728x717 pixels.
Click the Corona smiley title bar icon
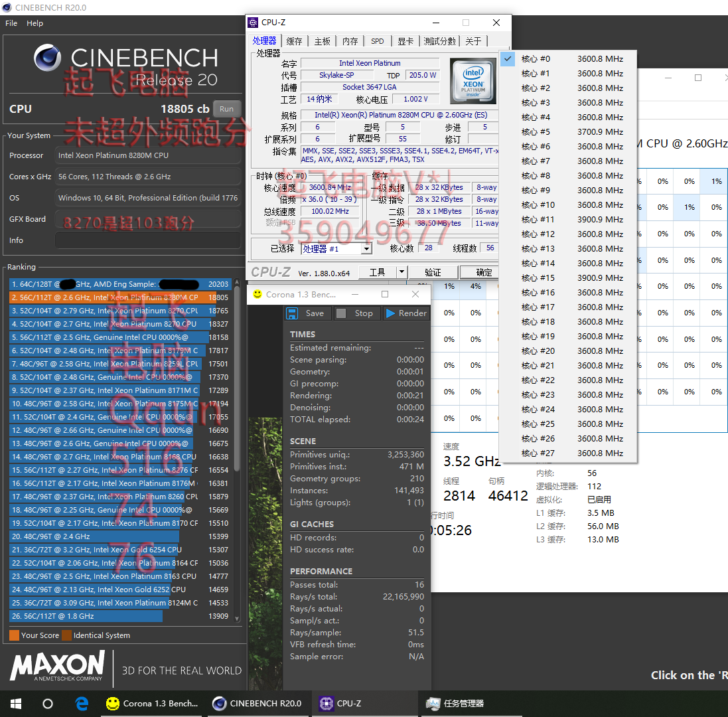point(257,294)
